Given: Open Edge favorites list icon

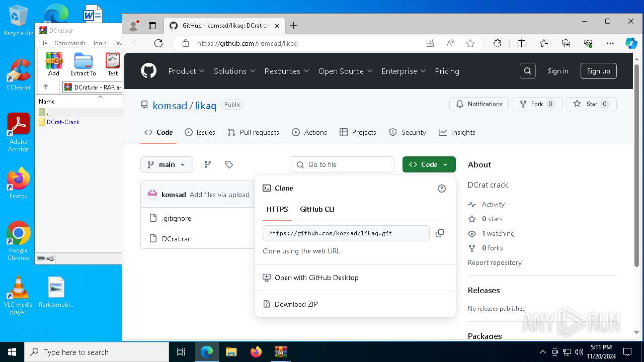Looking at the screenshot, I should tap(544, 43).
